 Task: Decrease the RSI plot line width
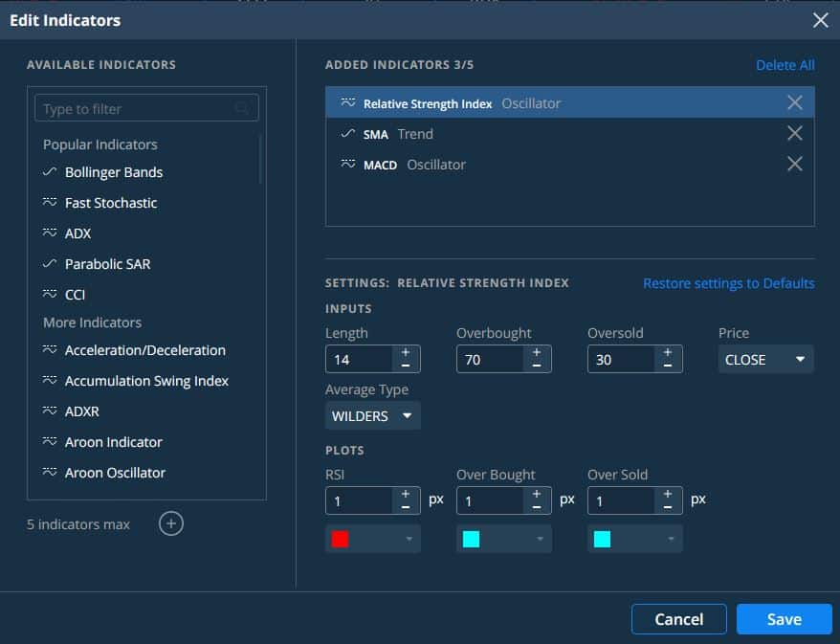click(x=406, y=507)
